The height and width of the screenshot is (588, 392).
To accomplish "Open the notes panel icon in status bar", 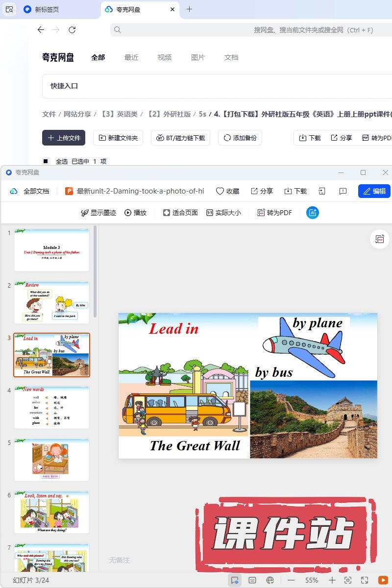I will (x=252, y=580).
